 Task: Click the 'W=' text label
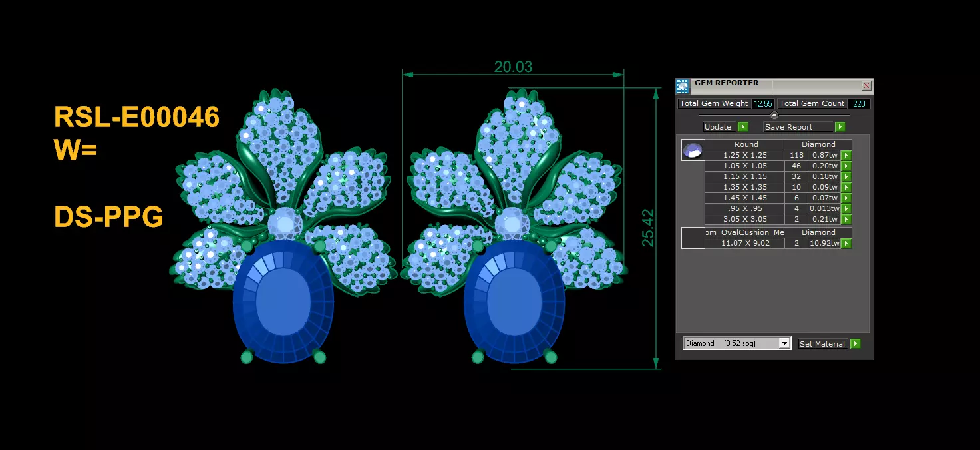click(x=75, y=149)
